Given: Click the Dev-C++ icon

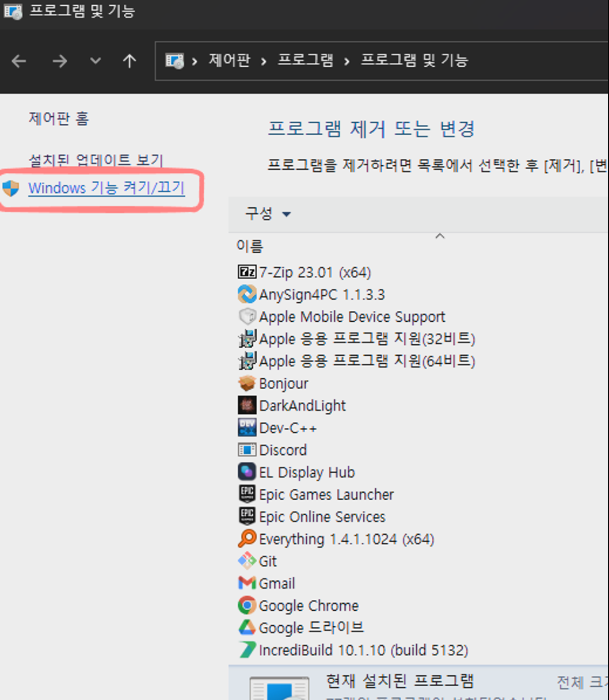Looking at the screenshot, I should (247, 428).
